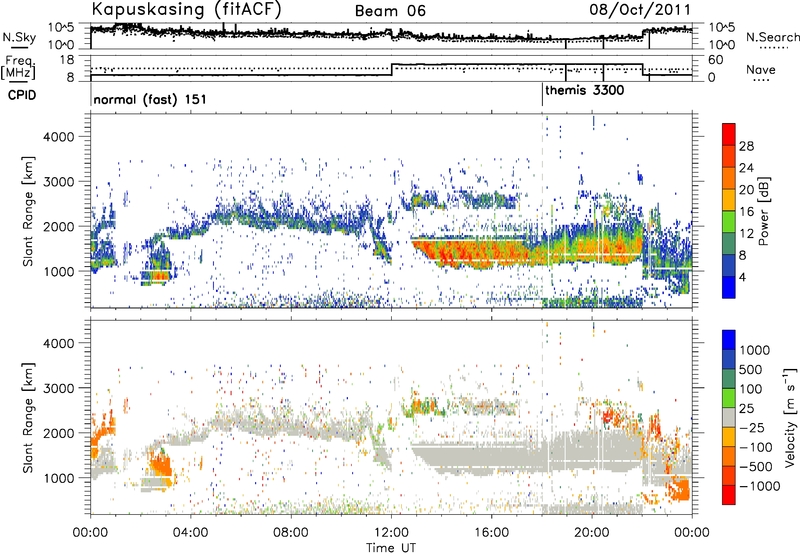Viewport: 800px width, 554px height.
Task: Select the 'normal (fast) 151' CPID text
Action: (x=150, y=99)
